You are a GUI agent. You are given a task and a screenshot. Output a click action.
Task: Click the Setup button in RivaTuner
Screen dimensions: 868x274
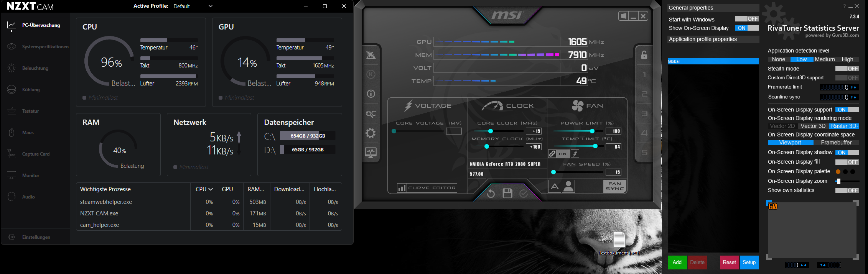(x=749, y=263)
